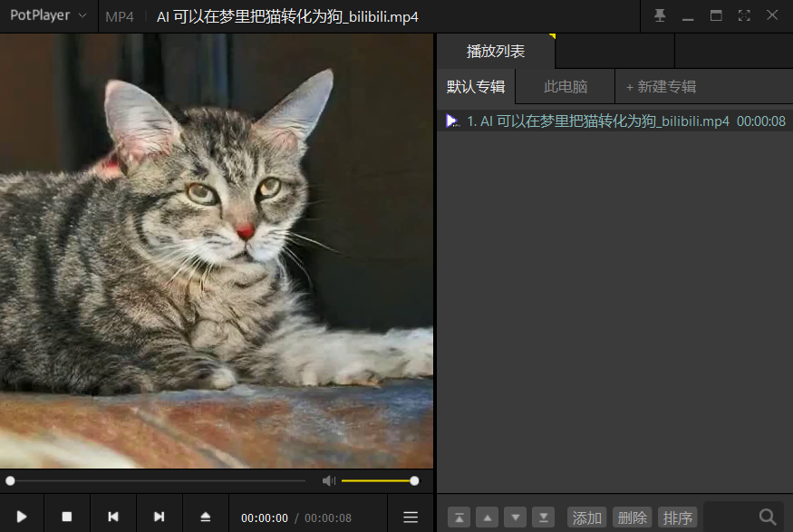Stop the video with the Stop button
Screen dimensions: 793x532
point(67,517)
